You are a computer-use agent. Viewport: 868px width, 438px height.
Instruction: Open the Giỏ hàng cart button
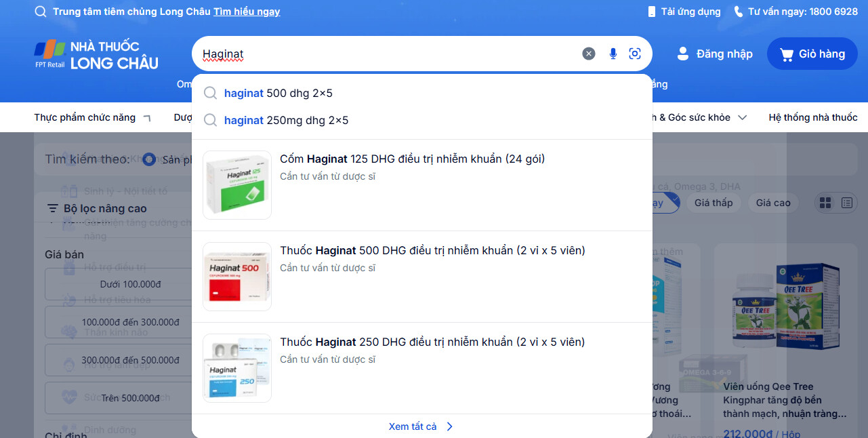pos(812,54)
